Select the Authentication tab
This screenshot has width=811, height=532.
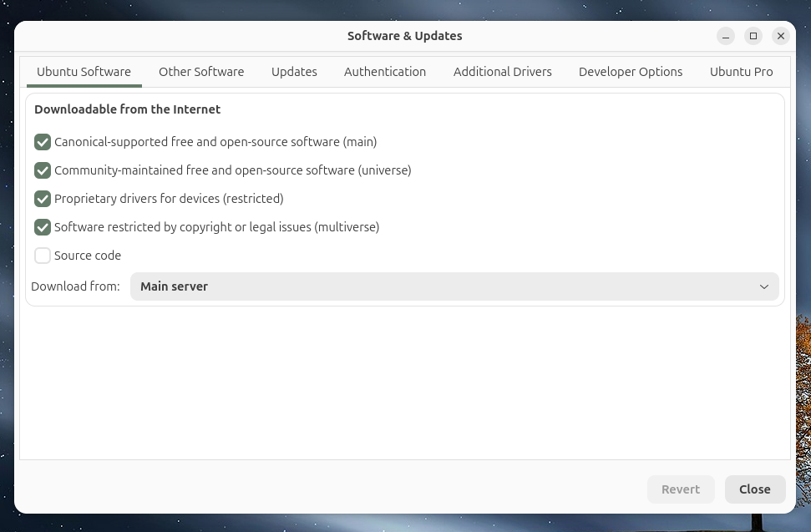pos(385,72)
